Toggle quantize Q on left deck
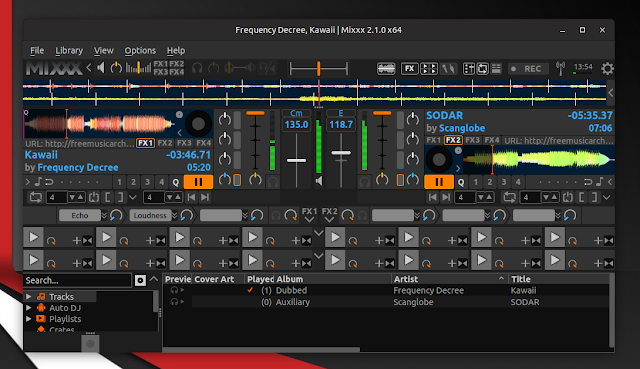640x369 pixels. click(x=176, y=182)
